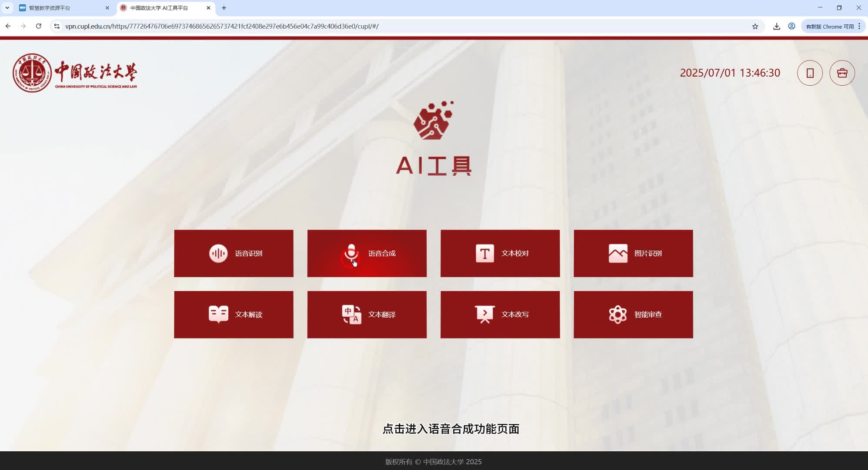Click the mobile phone icon at top right
Image resolution: width=868 pixels, height=470 pixels.
tap(810, 73)
